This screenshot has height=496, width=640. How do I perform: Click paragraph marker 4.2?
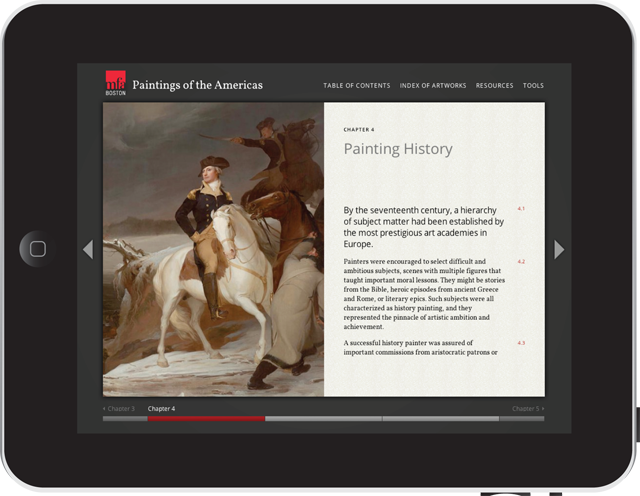521,262
